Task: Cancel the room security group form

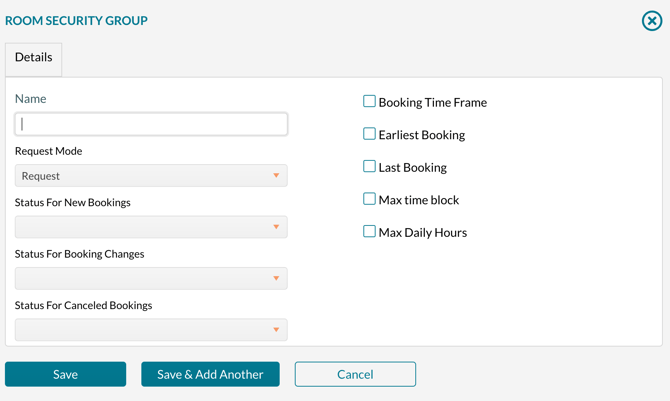Action: [x=355, y=374]
